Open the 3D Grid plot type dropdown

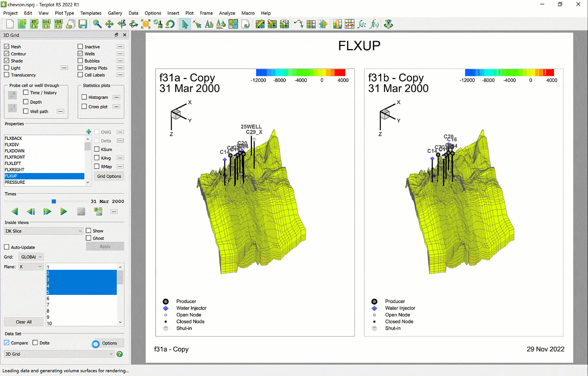tap(59, 354)
